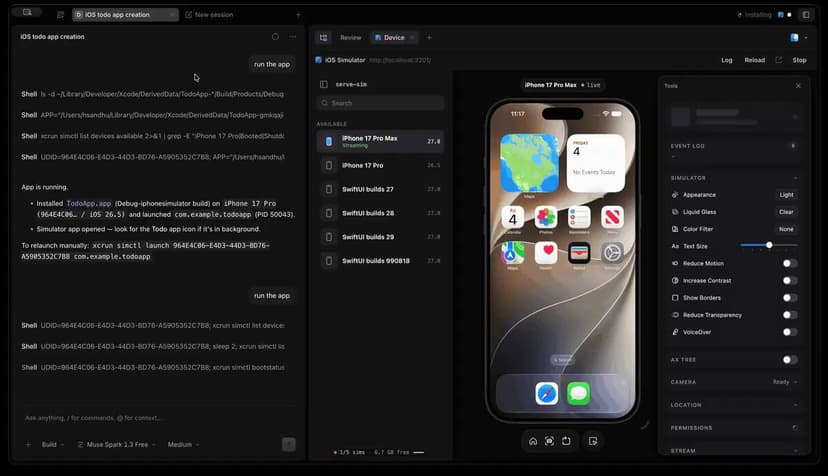
Task: Open the Calendar app icon on simulator
Action: click(x=512, y=217)
